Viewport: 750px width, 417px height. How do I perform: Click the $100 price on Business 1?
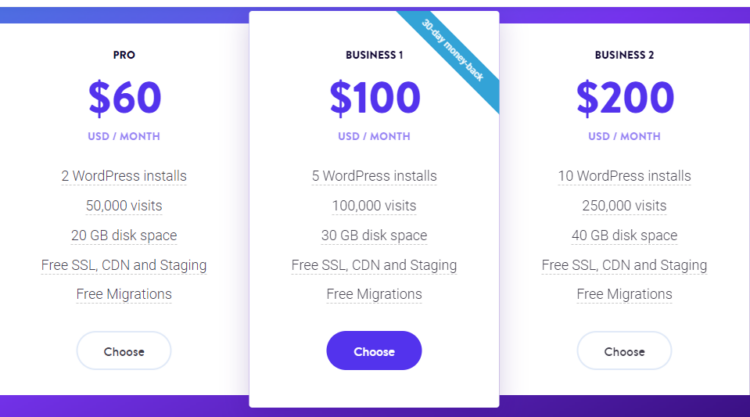pyautogui.click(x=375, y=98)
